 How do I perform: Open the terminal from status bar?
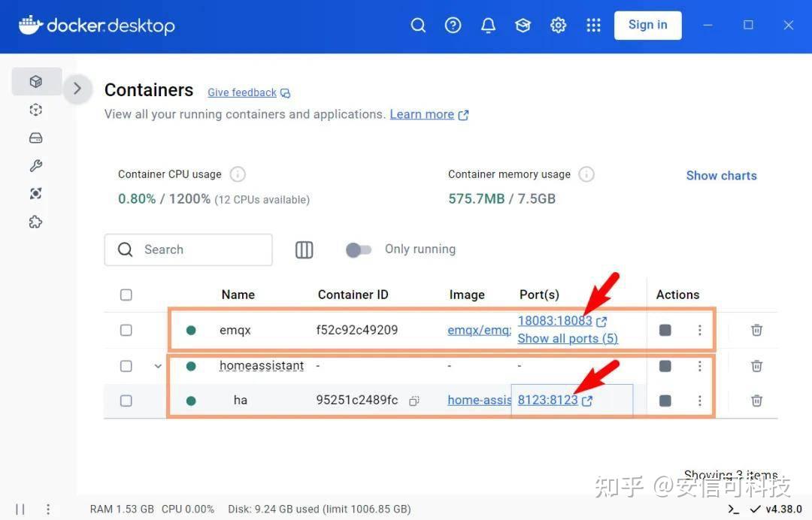733,509
